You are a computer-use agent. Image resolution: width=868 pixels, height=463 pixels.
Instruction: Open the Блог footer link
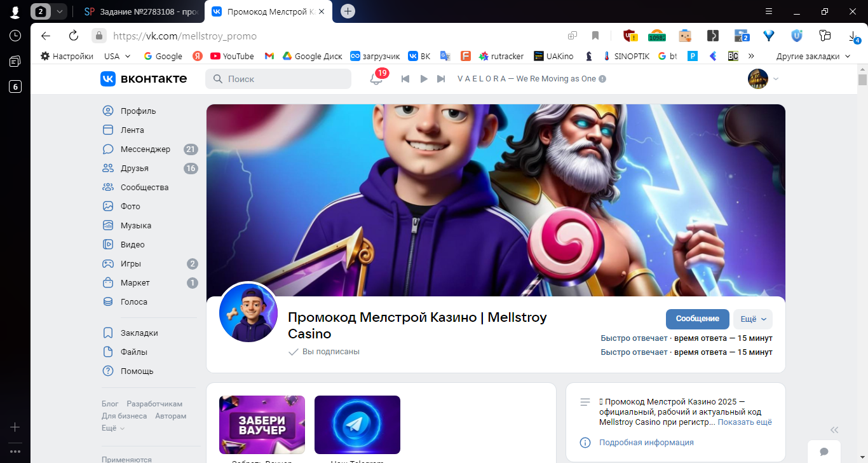coord(110,404)
